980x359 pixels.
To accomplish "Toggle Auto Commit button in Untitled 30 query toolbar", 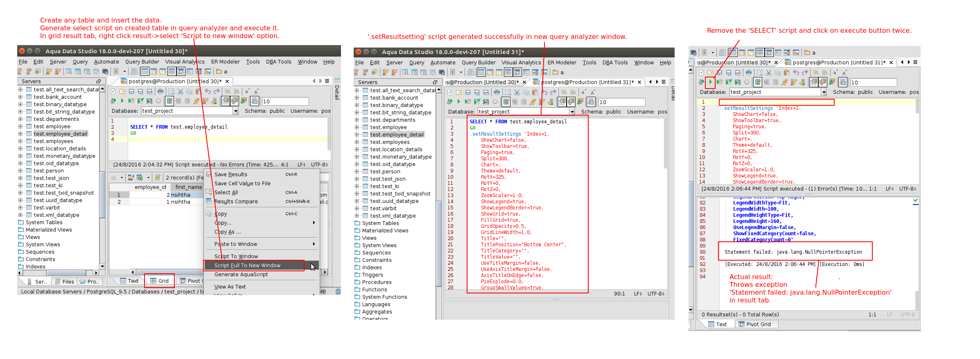I will pos(169,101).
